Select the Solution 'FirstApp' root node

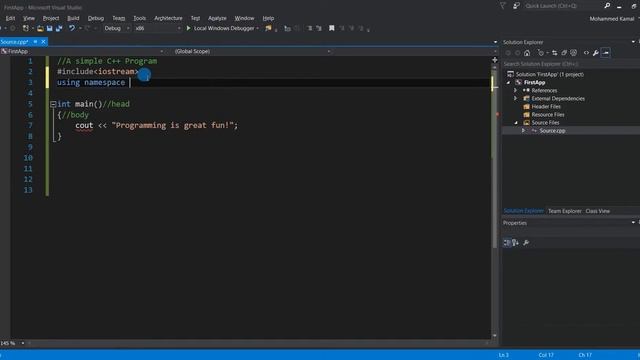coord(549,74)
